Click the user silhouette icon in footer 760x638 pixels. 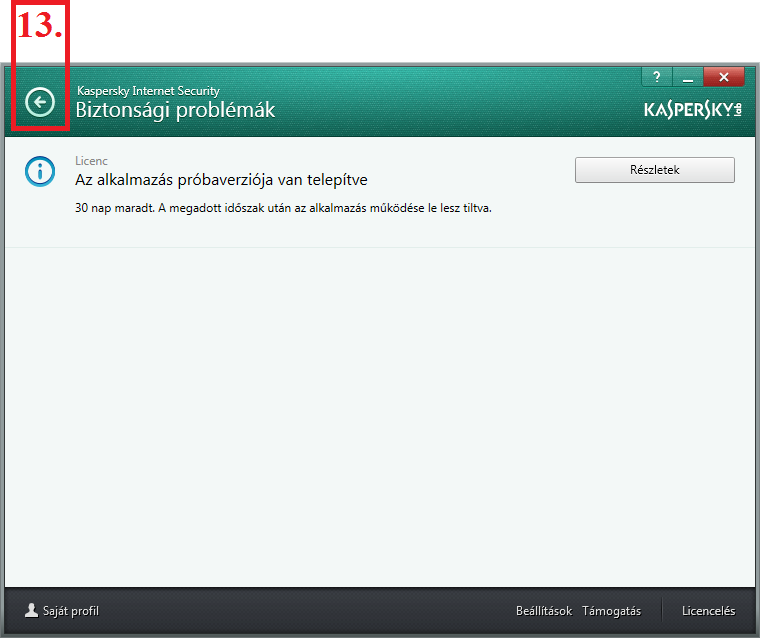[x=32, y=610]
